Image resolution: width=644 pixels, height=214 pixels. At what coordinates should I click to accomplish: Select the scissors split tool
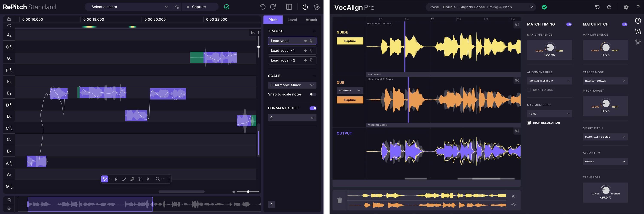140,179
